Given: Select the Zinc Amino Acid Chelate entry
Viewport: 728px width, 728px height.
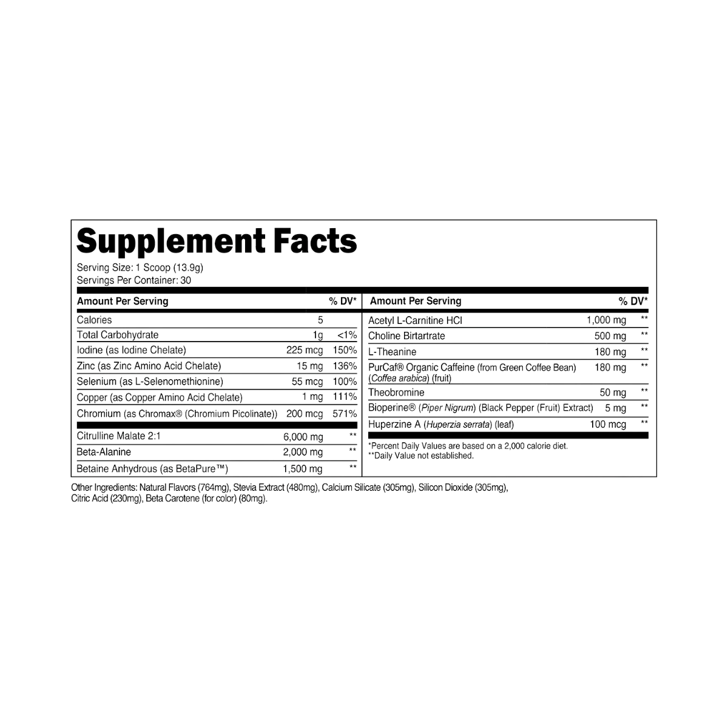Looking at the screenshot, I should pos(148,366).
